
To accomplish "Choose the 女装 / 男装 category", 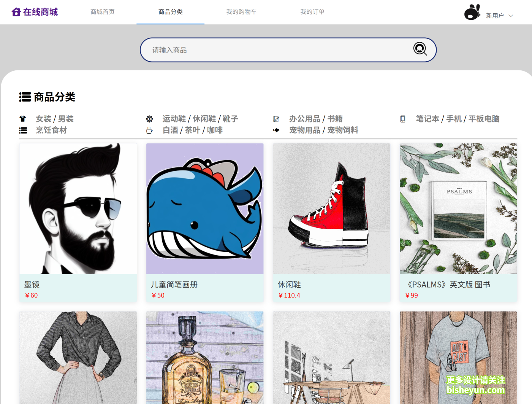I will click(55, 119).
